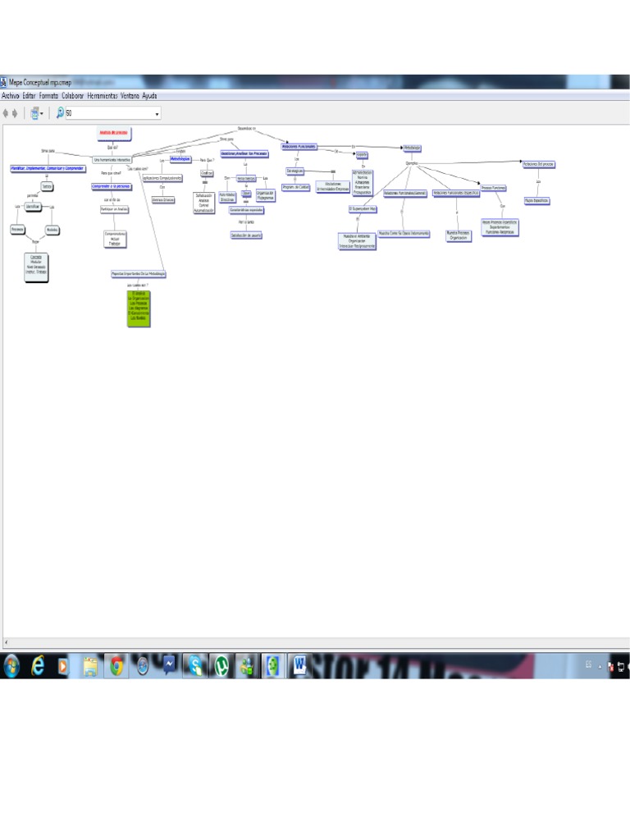Select the 'Flujos Específicos' concept node
630x840 pixels.
click(536, 200)
